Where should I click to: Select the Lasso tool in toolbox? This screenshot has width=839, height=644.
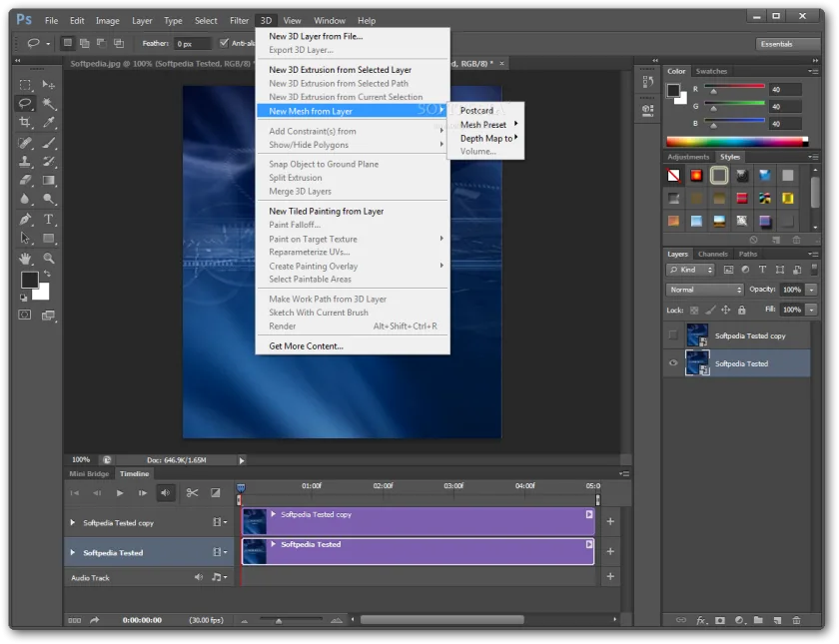pos(25,104)
